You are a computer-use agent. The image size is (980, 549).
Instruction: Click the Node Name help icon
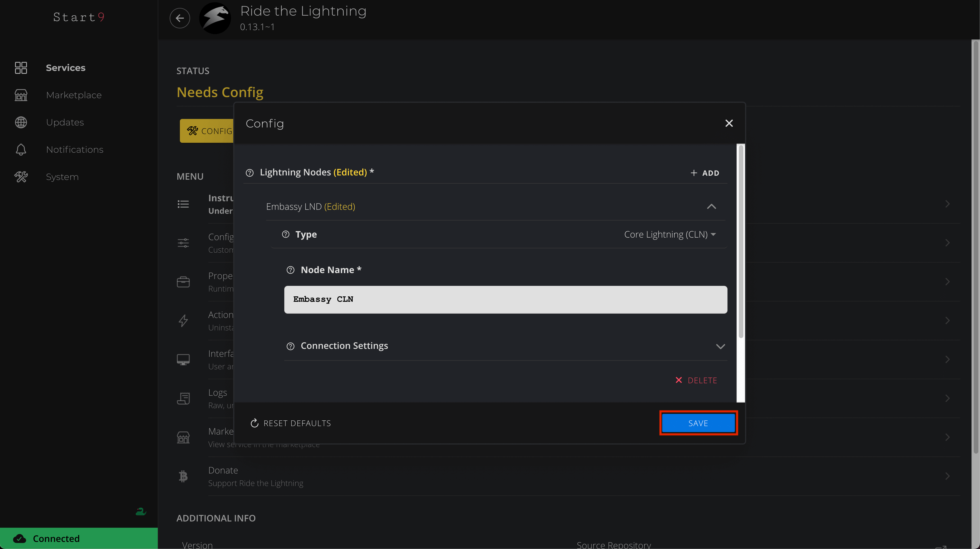tap(290, 270)
